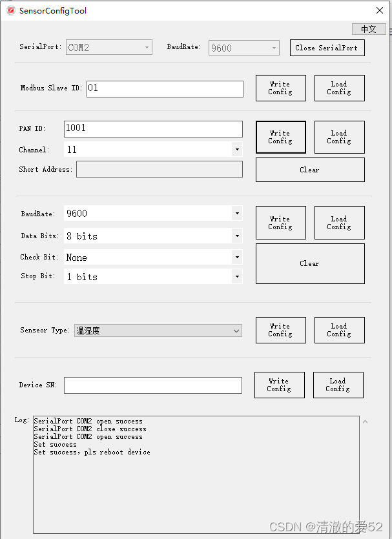This screenshot has width=392, height=539.
Task: Click into the Device SN field
Action: pos(153,385)
